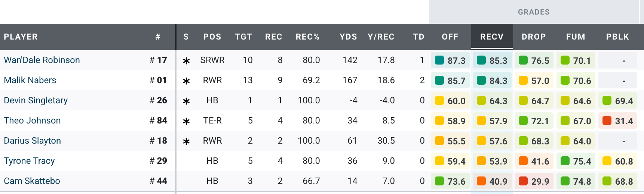Open the Tyrone Tracy player link
Image resolution: width=644 pixels, height=194 pixels.
(29, 161)
